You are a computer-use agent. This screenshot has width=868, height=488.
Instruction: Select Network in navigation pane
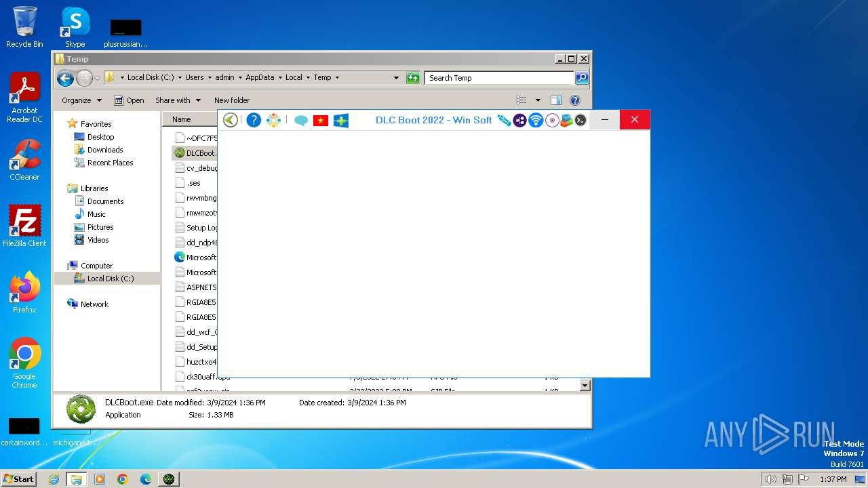[94, 304]
